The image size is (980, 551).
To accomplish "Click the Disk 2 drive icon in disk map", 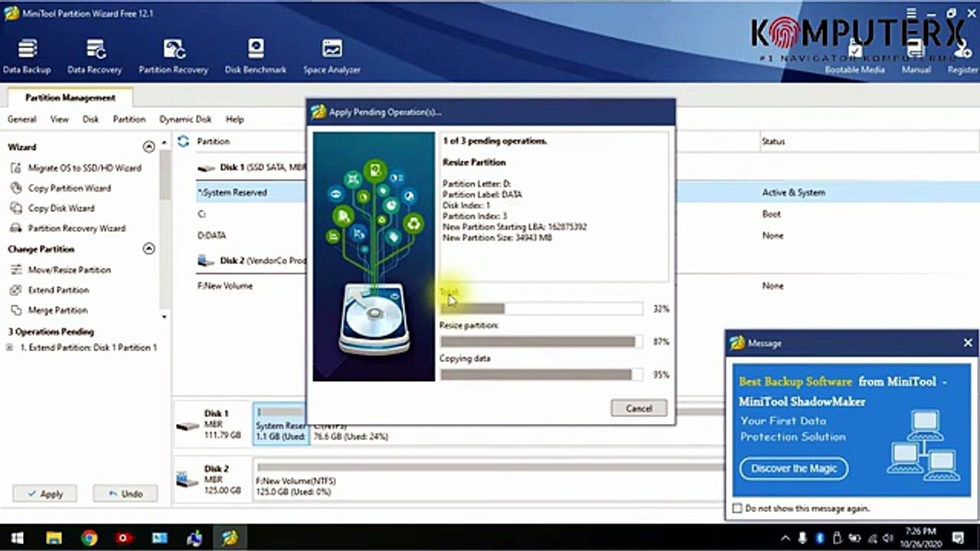I will [188, 480].
